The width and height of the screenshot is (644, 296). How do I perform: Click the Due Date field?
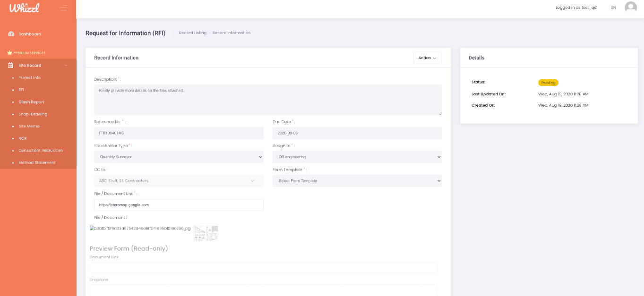[357, 133]
